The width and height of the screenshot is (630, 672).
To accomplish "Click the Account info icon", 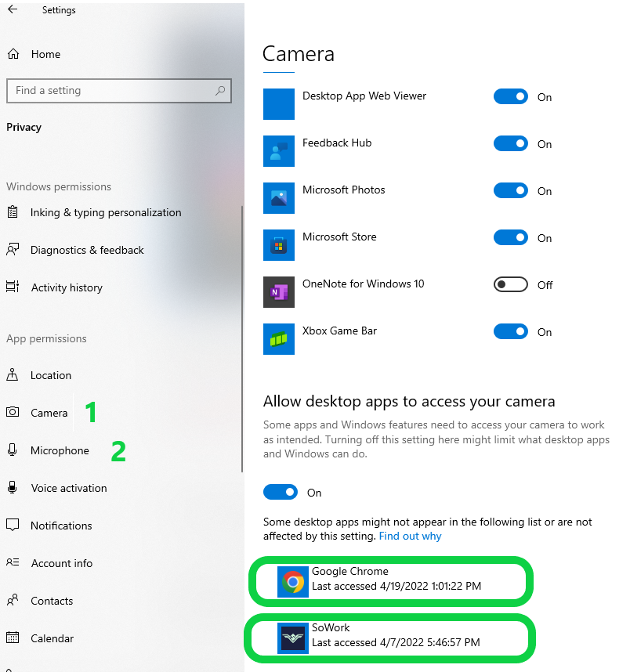I will (13, 562).
